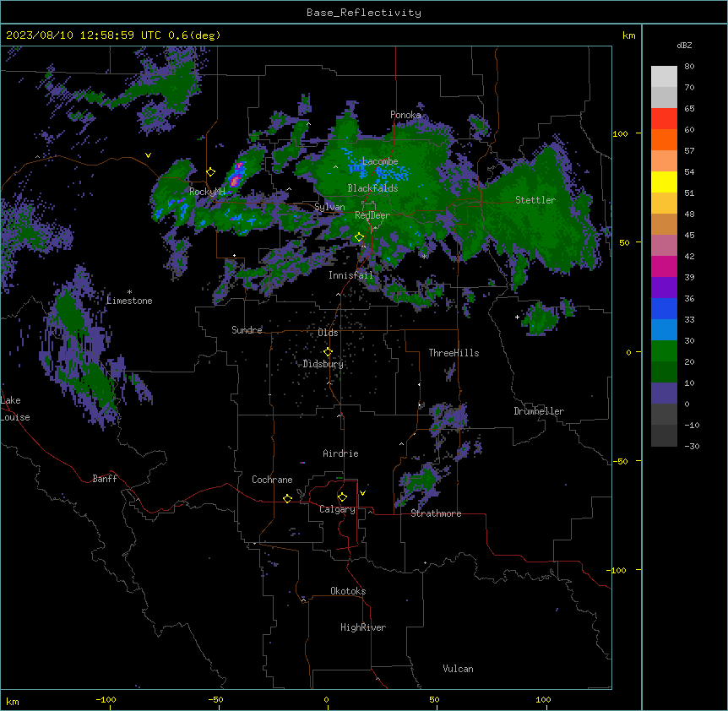The image size is (728, 711).
Task: Click the Sylvan label on the map
Action: click(x=329, y=207)
